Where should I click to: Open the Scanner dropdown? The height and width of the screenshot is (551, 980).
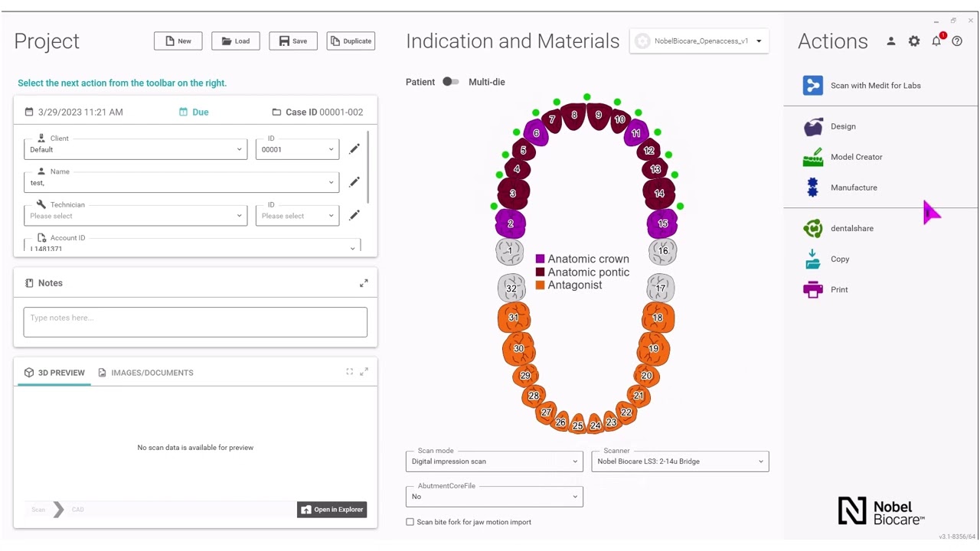(680, 461)
